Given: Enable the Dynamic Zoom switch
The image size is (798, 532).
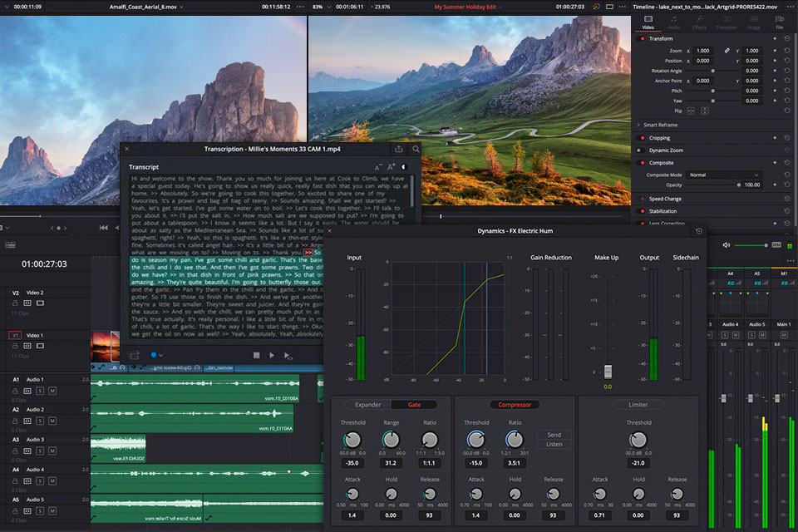Looking at the screenshot, I should coord(640,150).
